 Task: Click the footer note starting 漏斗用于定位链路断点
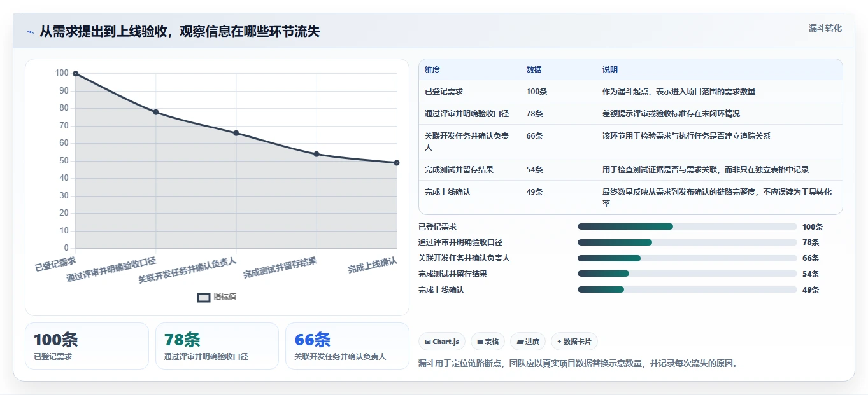pyautogui.click(x=578, y=364)
